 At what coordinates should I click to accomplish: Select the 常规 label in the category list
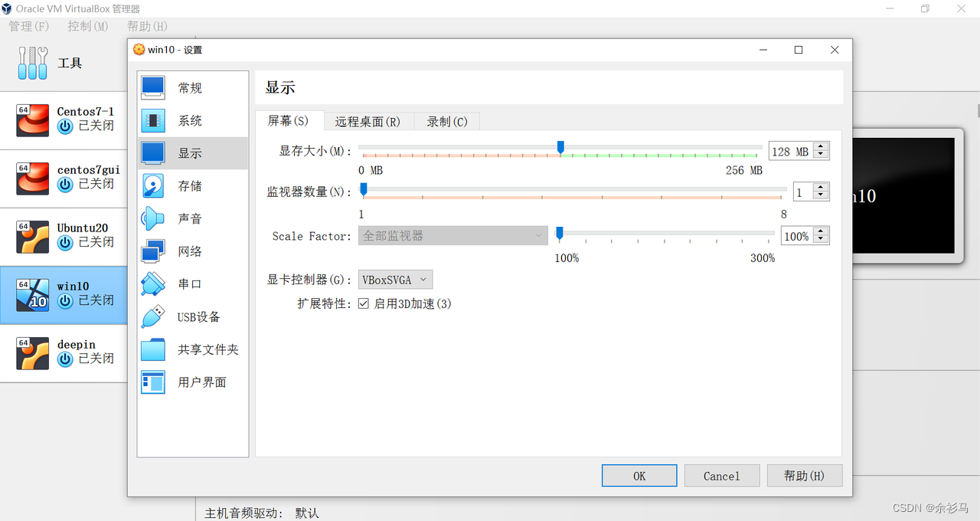tap(190, 88)
